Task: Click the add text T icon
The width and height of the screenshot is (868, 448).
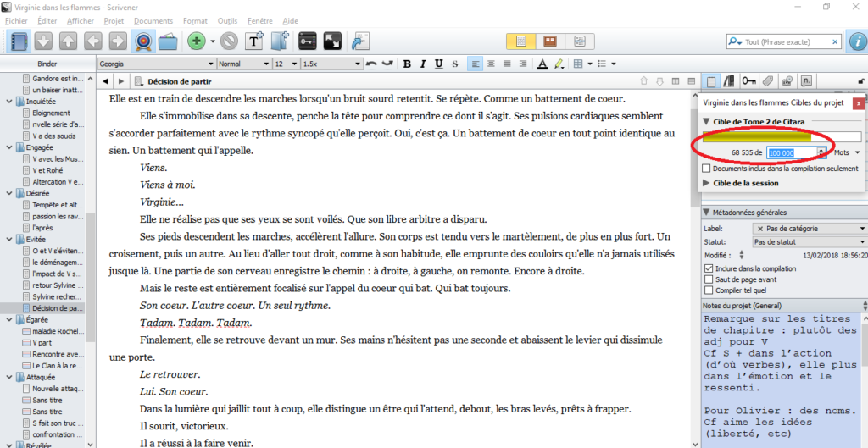Action: [254, 41]
